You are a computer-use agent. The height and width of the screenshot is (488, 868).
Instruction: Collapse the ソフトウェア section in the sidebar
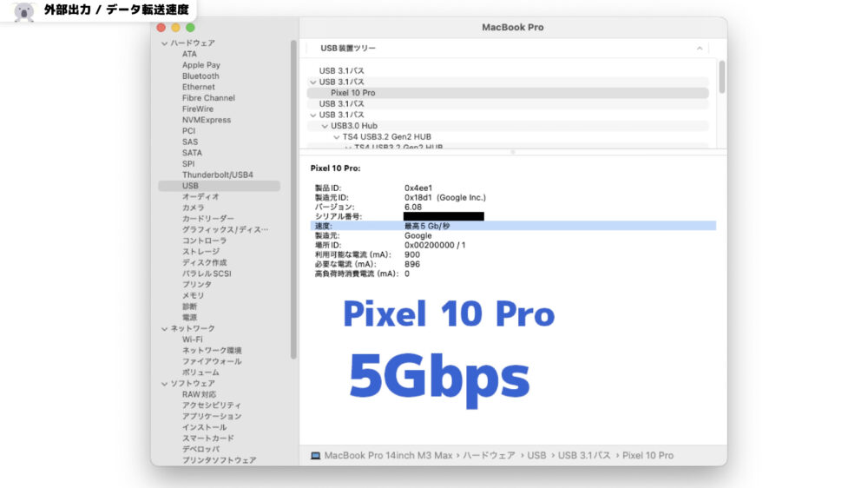(163, 384)
